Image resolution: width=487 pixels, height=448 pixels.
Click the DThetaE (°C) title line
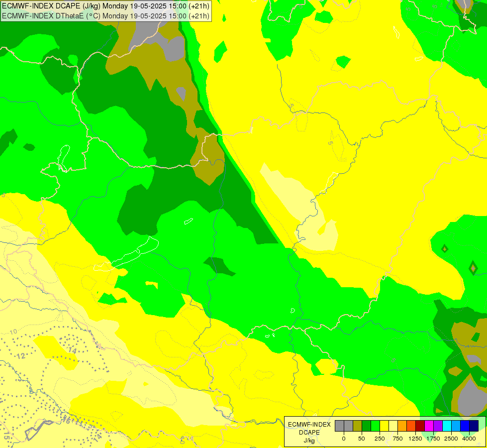tap(105, 16)
